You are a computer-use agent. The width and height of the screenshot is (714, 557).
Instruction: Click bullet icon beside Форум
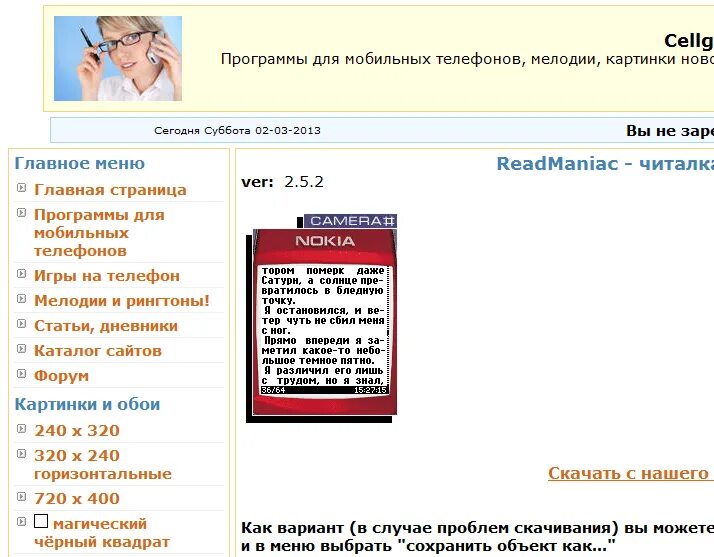pos(21,374)
